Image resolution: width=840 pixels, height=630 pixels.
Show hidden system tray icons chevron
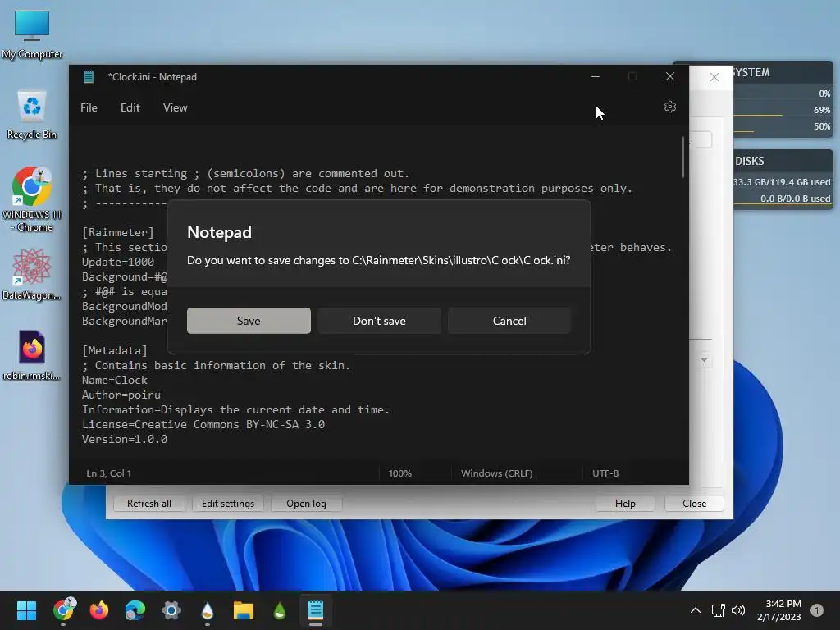[x=696, y=610]
